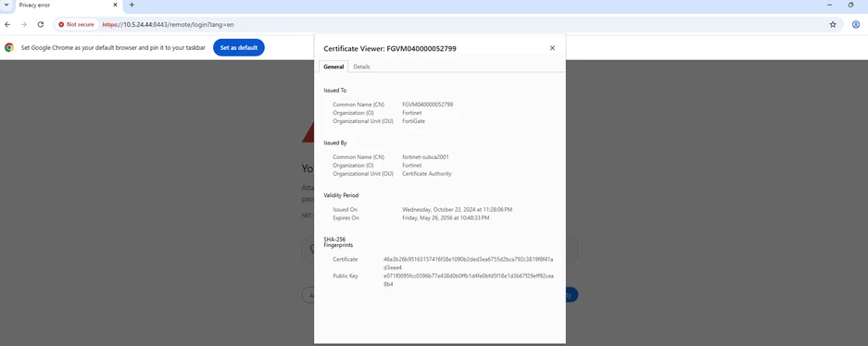
Task: Click fortinet-subca2001 issuer name
Action: pyautogui.click(x=425, y=157)
